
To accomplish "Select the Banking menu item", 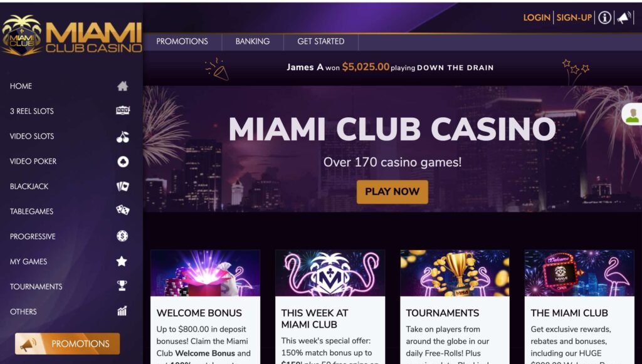I will [253, 41].
